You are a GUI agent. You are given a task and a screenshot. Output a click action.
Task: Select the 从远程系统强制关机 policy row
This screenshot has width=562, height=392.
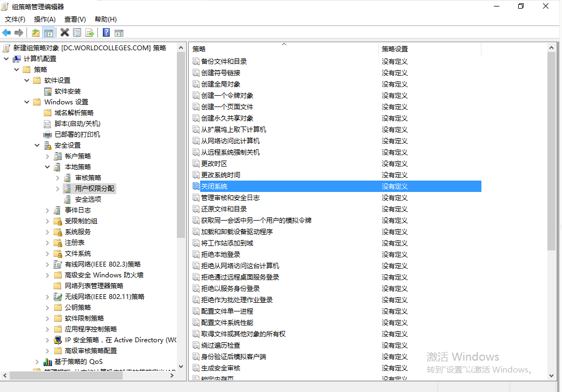point(336,152)
